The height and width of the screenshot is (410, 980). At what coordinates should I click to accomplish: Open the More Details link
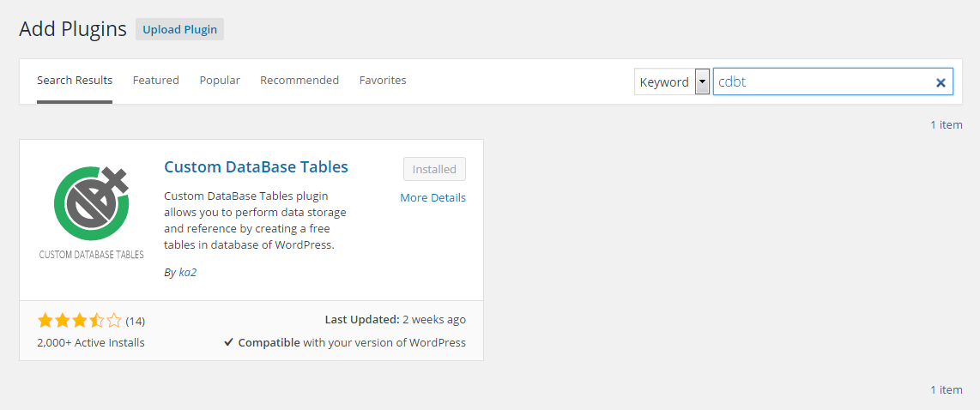point(433,198)
